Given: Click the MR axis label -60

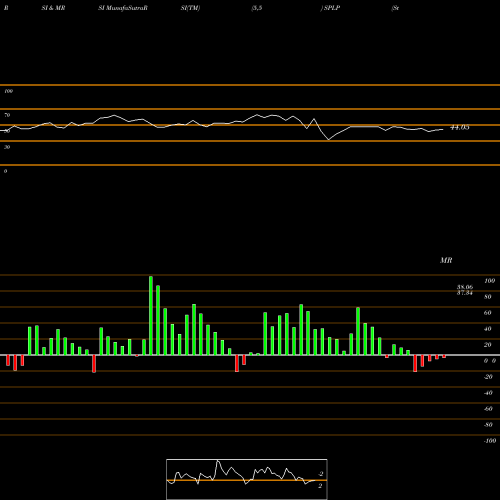Looking at the screenshot, I should (488, 409).
